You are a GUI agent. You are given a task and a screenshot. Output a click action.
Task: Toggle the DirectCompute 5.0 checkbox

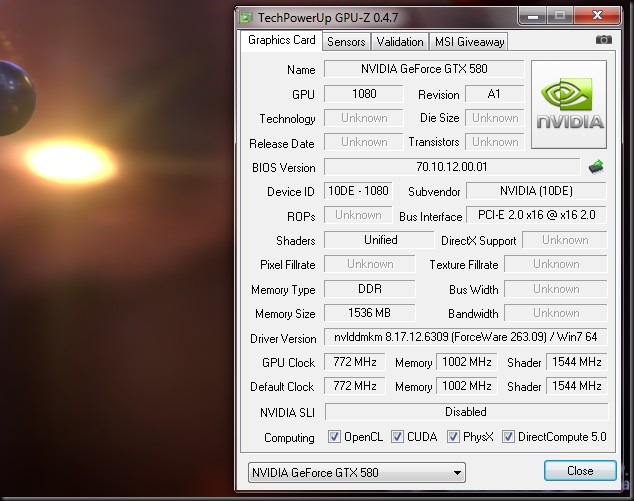[x=508, y=437]
